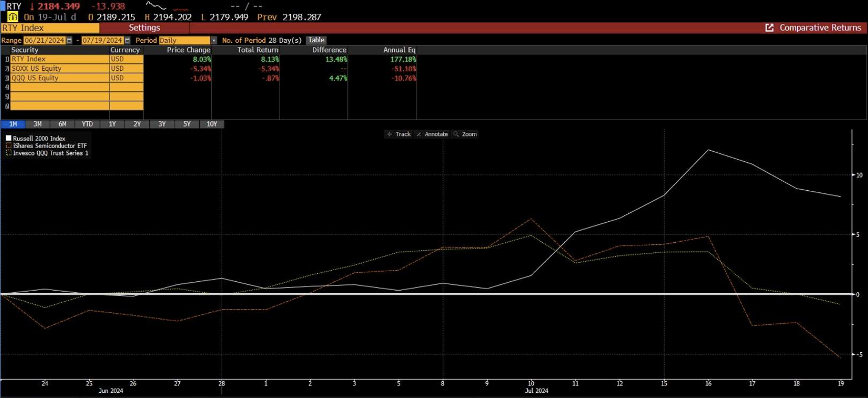
Task: Click the USD currency cell for SOXX
Action: pos(126,68)
